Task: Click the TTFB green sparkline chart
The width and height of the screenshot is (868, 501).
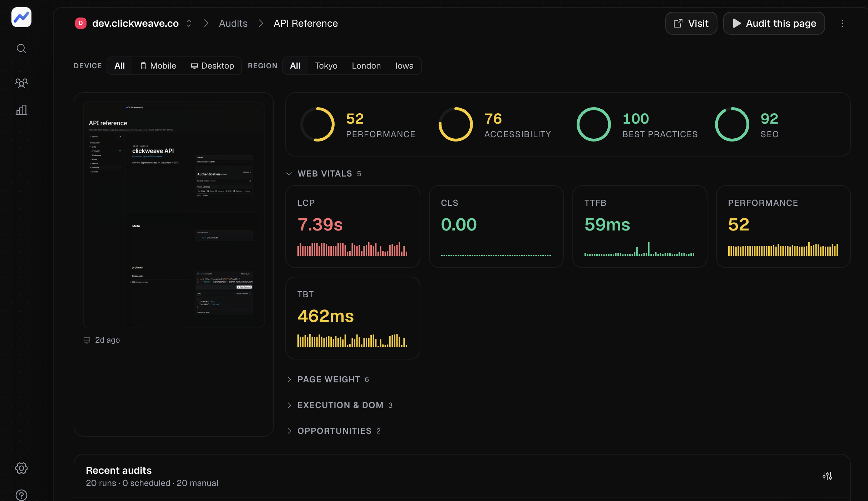Action: [x=640, y=249]
